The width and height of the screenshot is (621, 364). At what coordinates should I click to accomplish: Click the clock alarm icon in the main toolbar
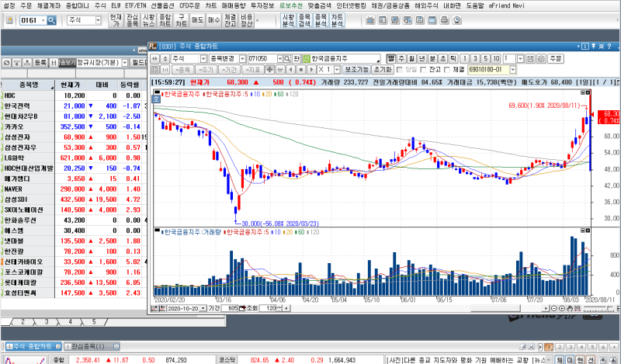coord(457,20)
